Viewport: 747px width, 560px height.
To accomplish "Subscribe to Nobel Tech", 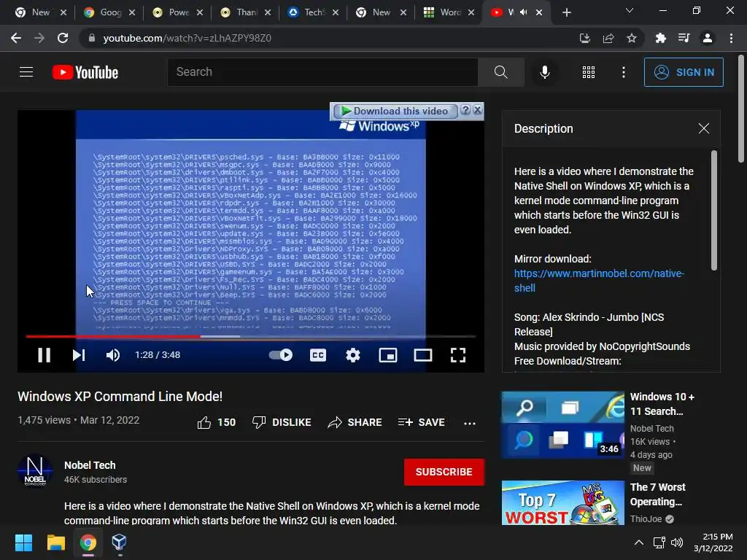I will 444,472.
